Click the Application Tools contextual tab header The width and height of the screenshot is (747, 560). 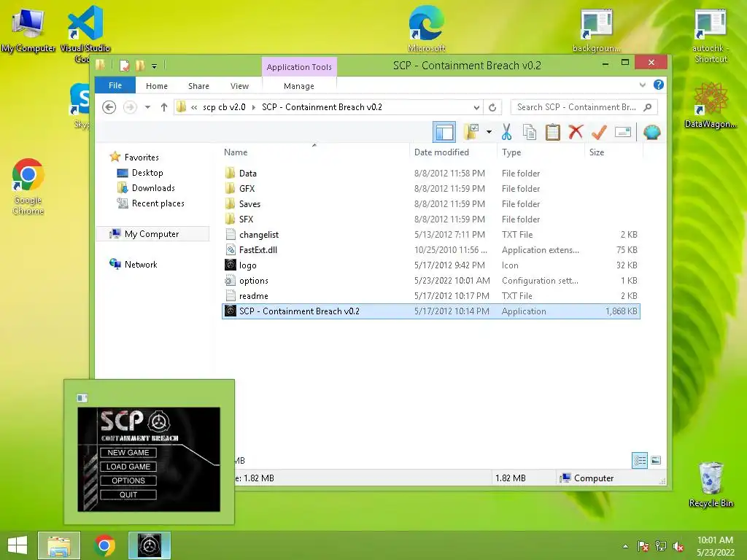click(299, 66)
